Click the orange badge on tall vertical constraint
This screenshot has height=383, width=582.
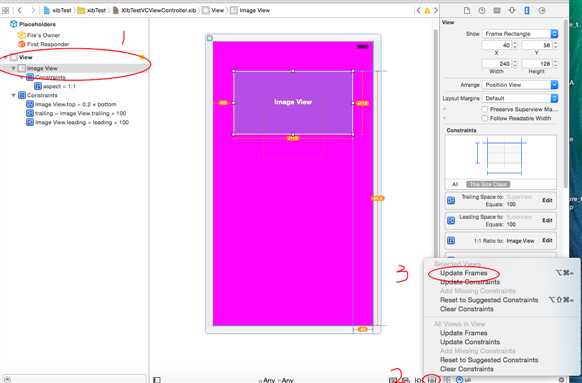click(377, 199)
